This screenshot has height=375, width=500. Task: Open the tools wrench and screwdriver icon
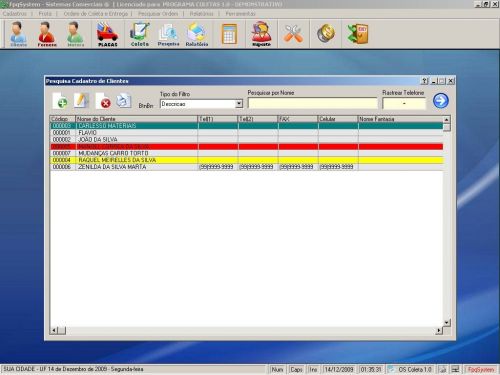293,34
